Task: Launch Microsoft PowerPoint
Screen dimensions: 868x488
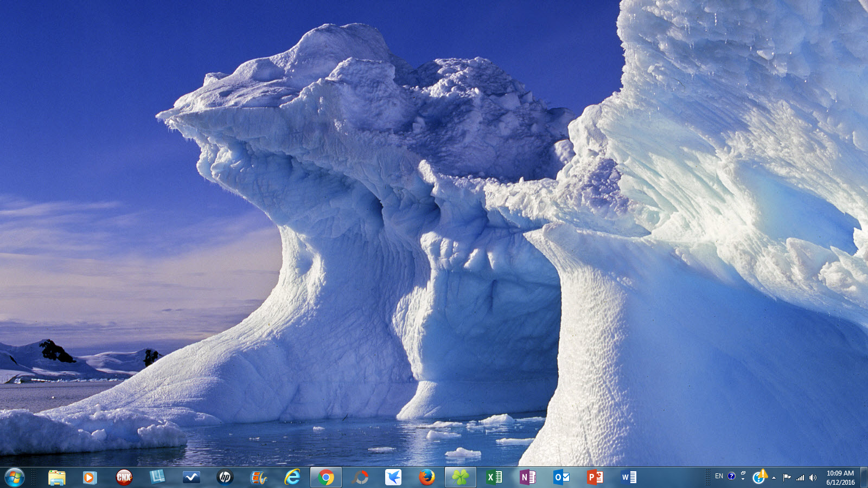Action: (x=595, y=477)
